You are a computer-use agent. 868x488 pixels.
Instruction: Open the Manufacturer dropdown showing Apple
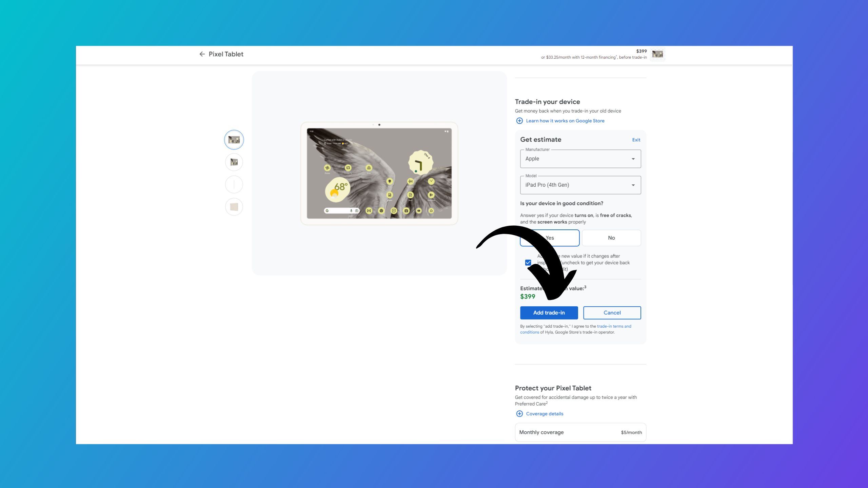tap(580, 159)
